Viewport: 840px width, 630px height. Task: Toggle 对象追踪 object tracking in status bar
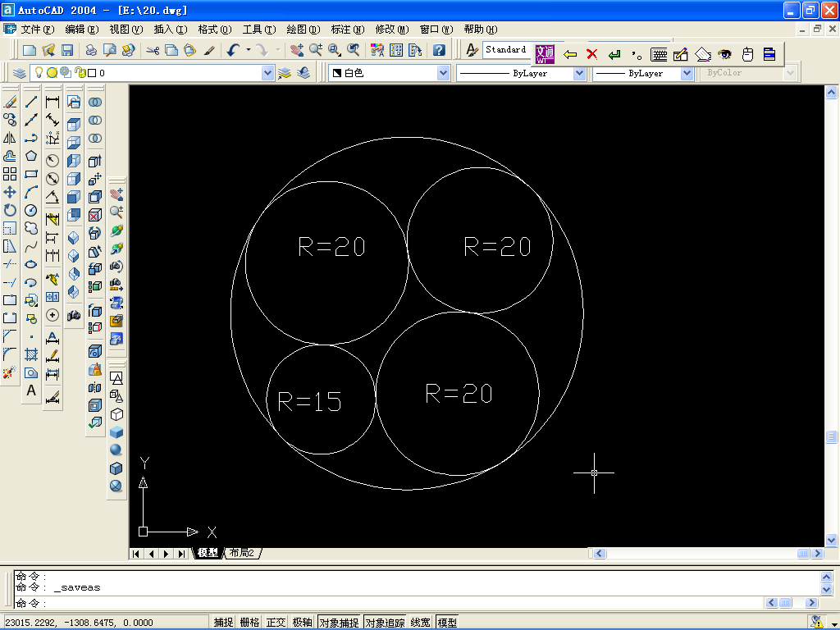[385, 622]
